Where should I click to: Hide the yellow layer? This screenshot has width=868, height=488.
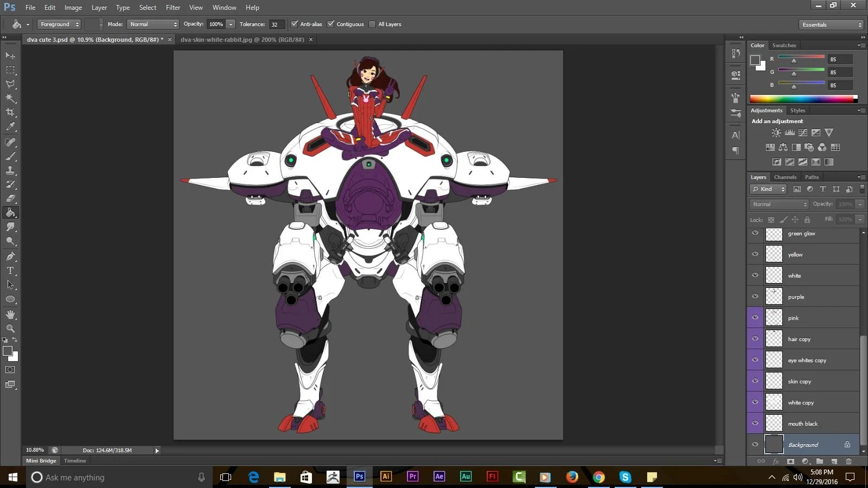click(x=755, y=254)
